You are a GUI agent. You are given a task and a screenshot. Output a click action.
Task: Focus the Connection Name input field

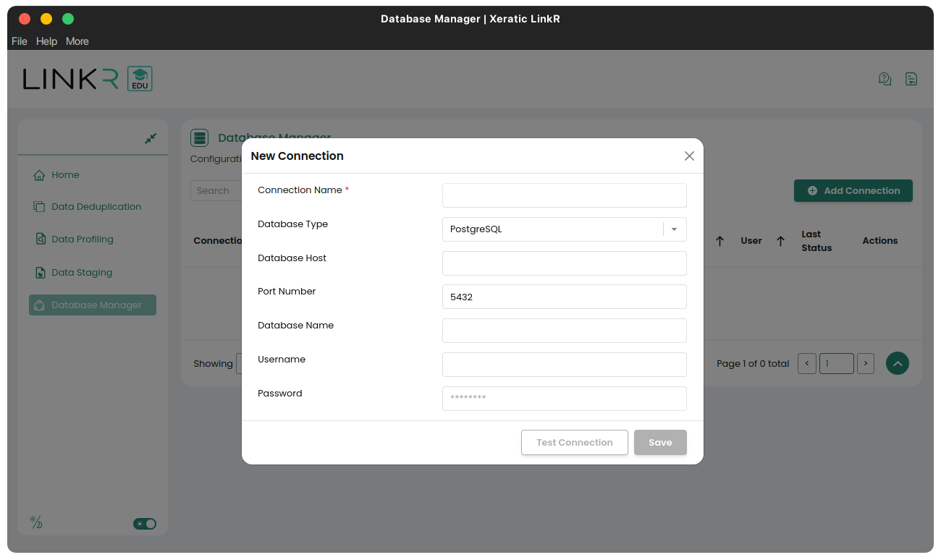pyautogui.click(x=564, y=195)
